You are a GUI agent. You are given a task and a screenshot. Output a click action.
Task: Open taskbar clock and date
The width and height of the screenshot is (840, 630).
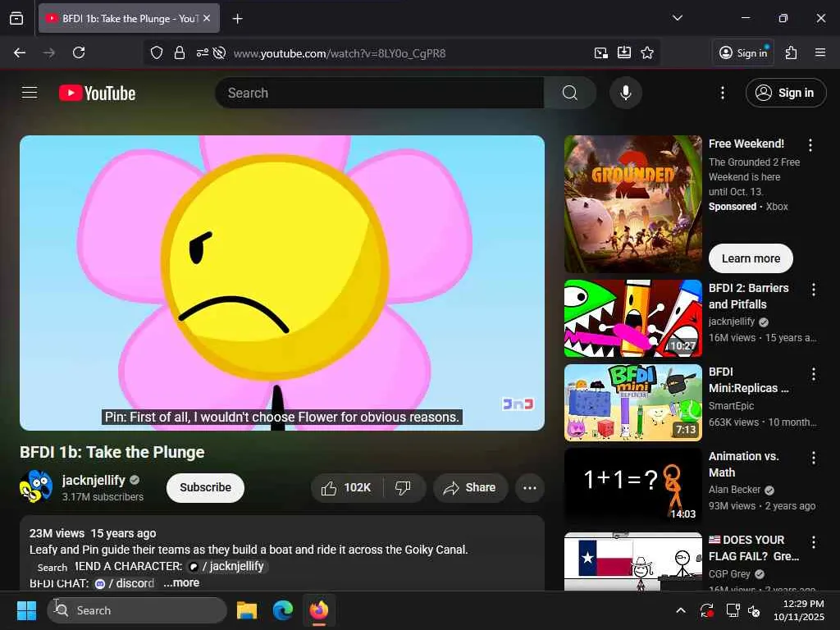799,610
